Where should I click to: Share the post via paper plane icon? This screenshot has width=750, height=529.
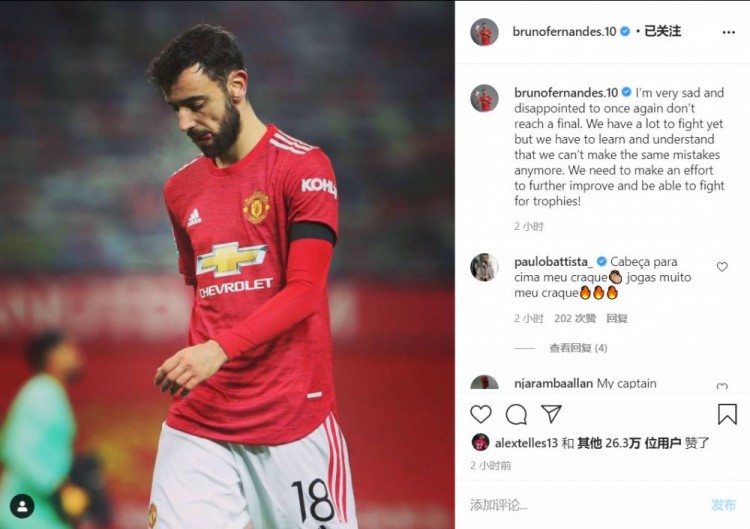pyautogui.click(x=551, y=414)
